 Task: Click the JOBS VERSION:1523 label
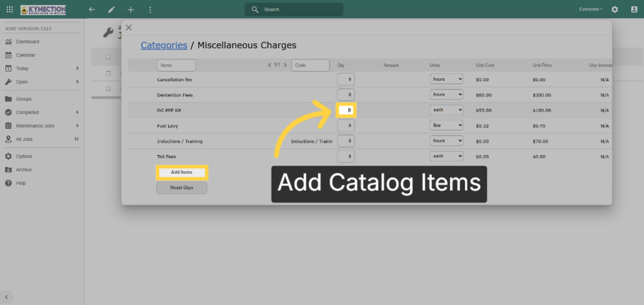(x=28, y=29)
